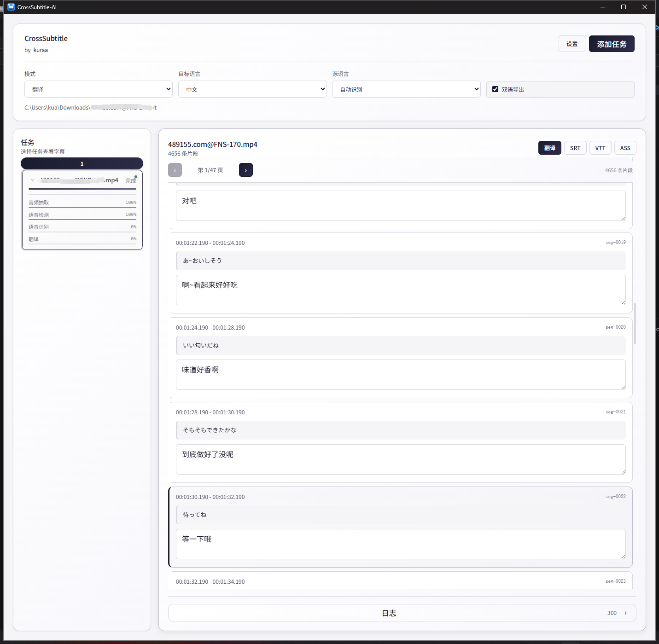
Task: Click the CrossSubtitle heading
Action: pos(46,38)
